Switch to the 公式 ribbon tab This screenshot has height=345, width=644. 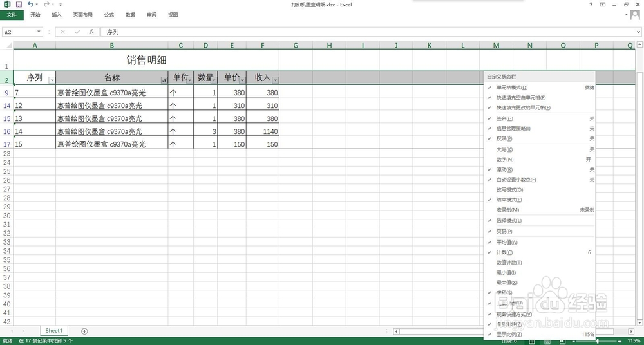point(109,15)
